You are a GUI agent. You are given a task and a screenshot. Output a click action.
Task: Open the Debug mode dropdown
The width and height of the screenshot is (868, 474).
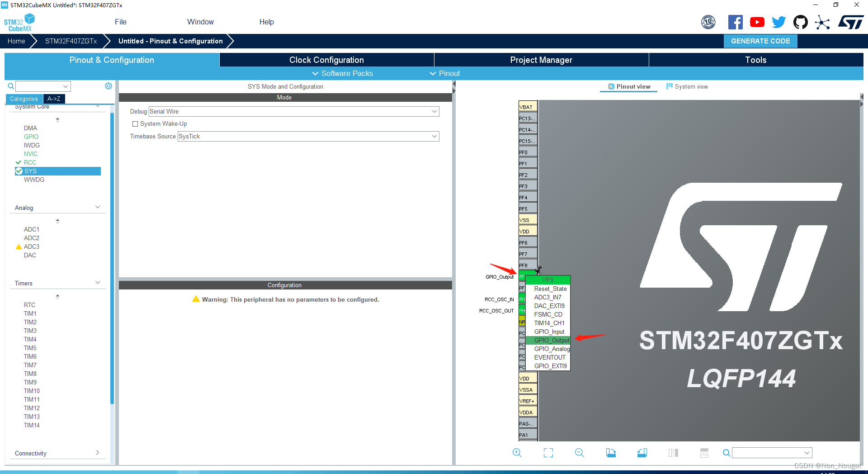434,111
